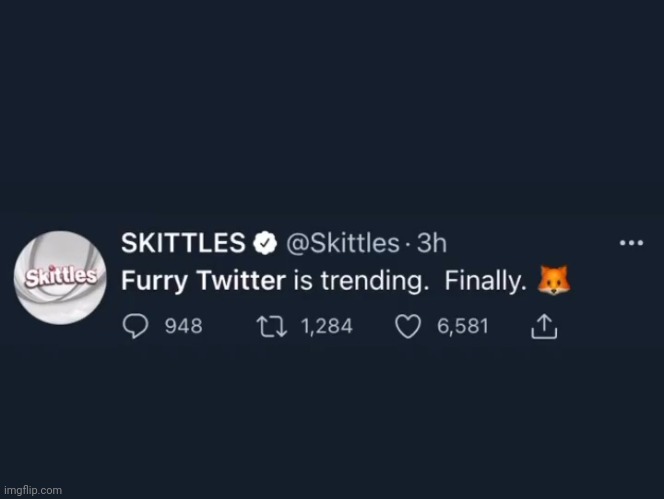Image resolution: width=664 pixels, height=499 pixels.
Task: Open the three-dot more options menu
Action: [631, 243]
